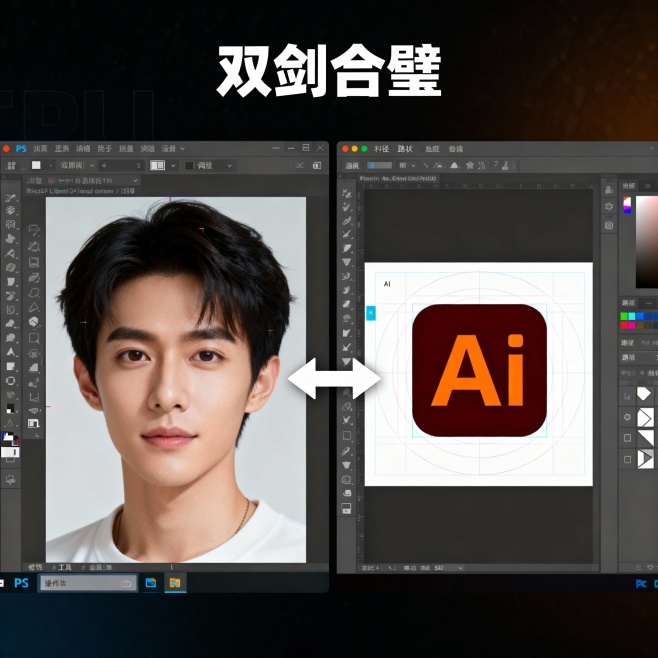Click the first icon in Illustrator's right panel dock
The image size is (658, 658).
608,187
